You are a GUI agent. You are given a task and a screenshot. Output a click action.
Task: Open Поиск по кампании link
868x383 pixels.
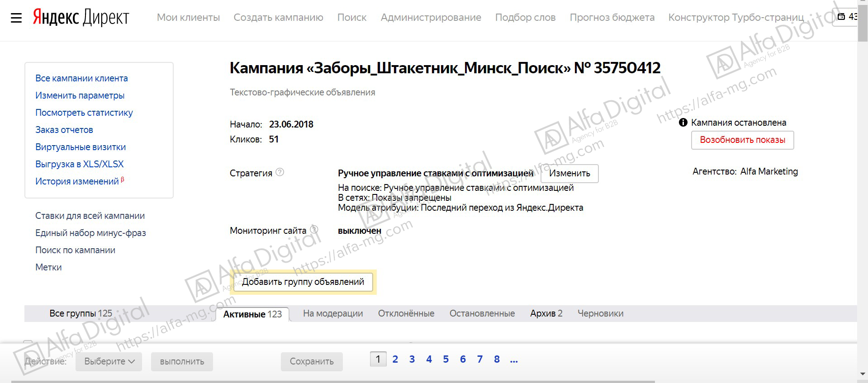(x=75, y=250)
